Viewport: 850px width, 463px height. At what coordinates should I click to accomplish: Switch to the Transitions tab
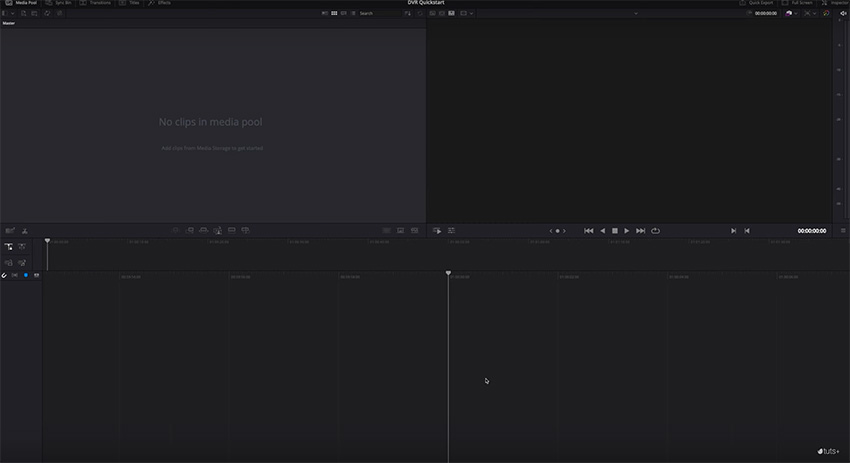95,3
